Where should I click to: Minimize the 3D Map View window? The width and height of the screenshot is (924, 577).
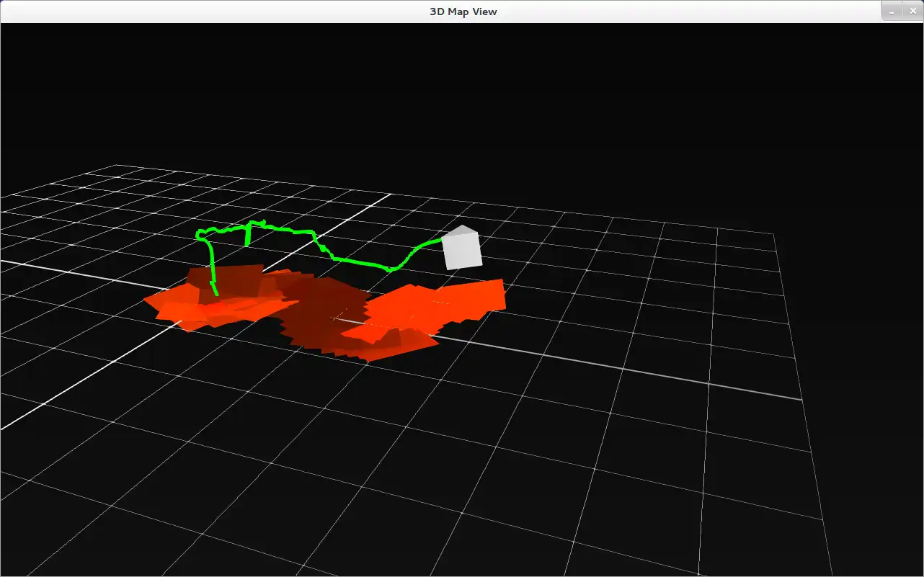[x=892, y=11]
